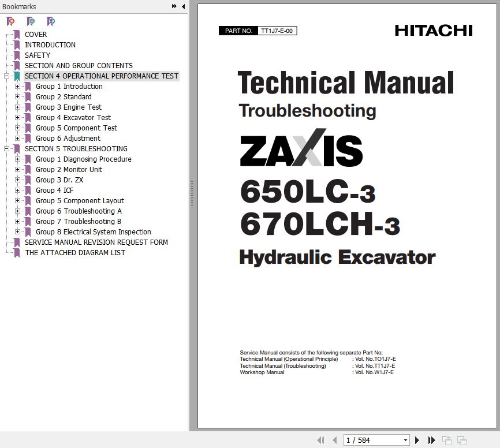Image resolution: width=500 pixels, height=448 pixels.
Task: Expand Group 1 Introduction
Action: pos(17,87)
